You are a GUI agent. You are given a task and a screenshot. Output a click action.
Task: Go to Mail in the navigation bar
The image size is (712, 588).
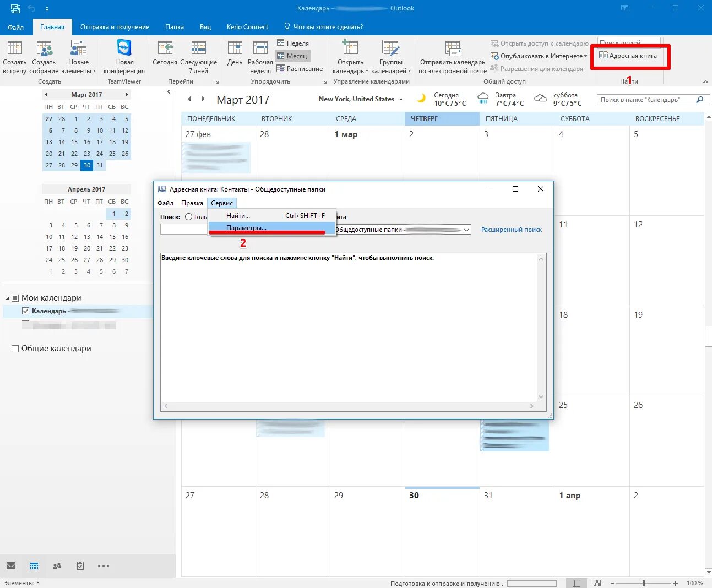coord(11,566)
